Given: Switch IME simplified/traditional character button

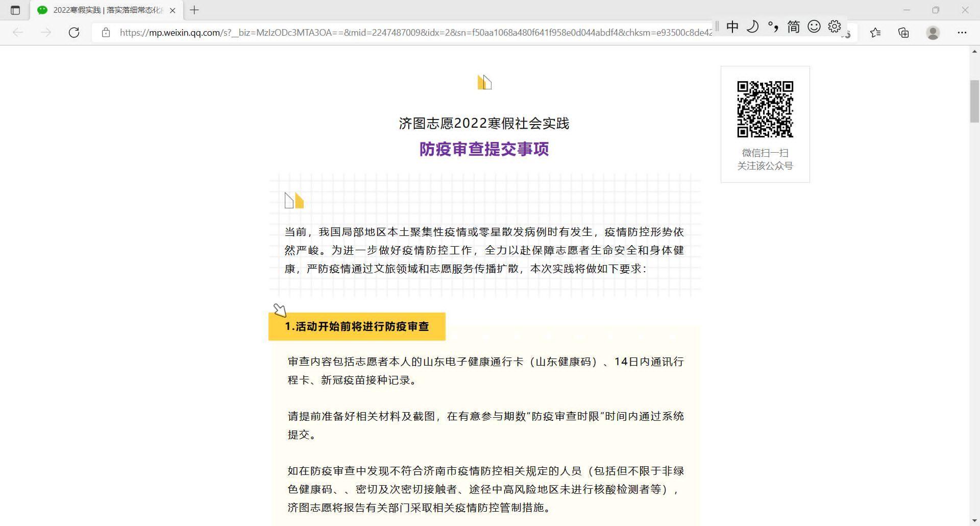Looking at the screenshot, I should coord(793,27).
